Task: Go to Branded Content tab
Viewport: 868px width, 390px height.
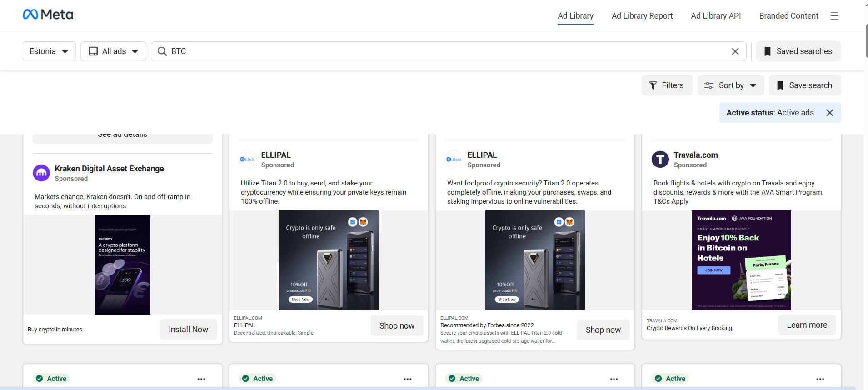Action: (x=788, y=16)
